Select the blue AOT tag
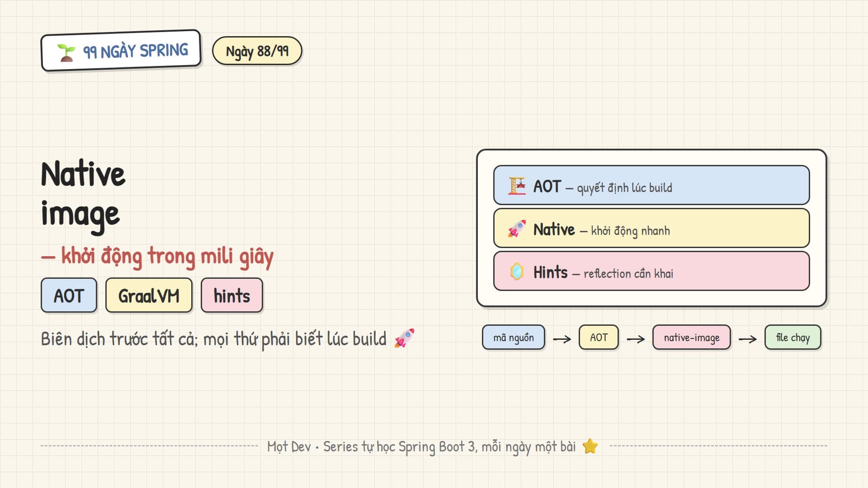The width and height of the screenshot is (868, 488). pos(69,296)
